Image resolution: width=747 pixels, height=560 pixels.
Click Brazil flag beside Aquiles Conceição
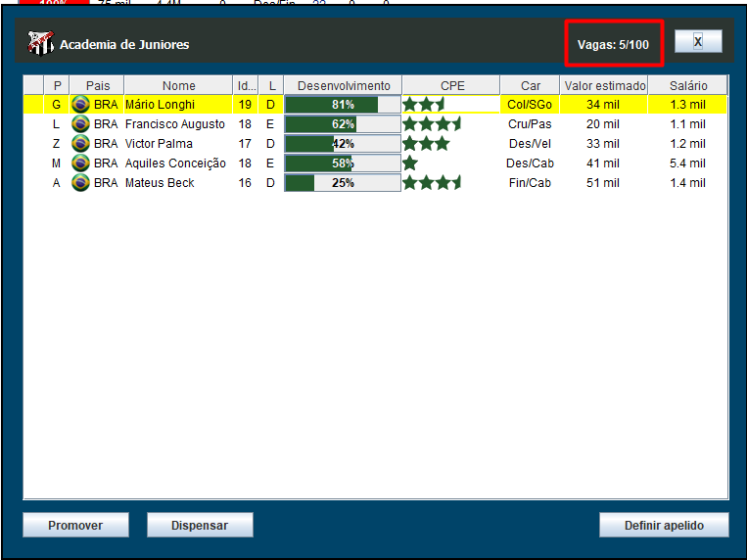point(81,163)
